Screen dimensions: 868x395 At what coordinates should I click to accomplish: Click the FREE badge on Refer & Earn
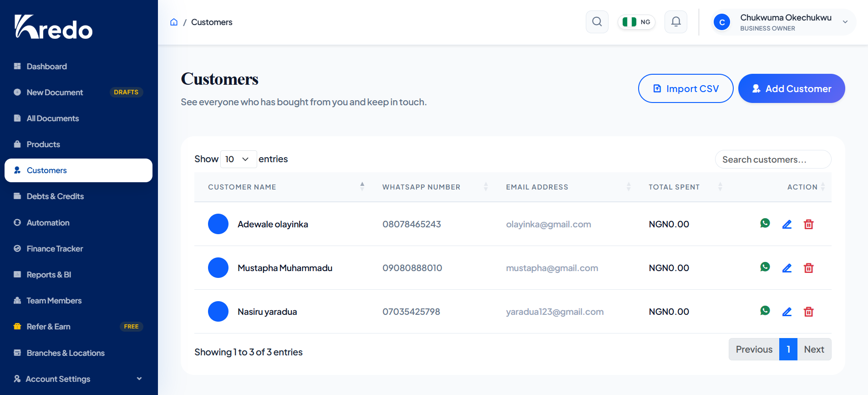[131, 327]
